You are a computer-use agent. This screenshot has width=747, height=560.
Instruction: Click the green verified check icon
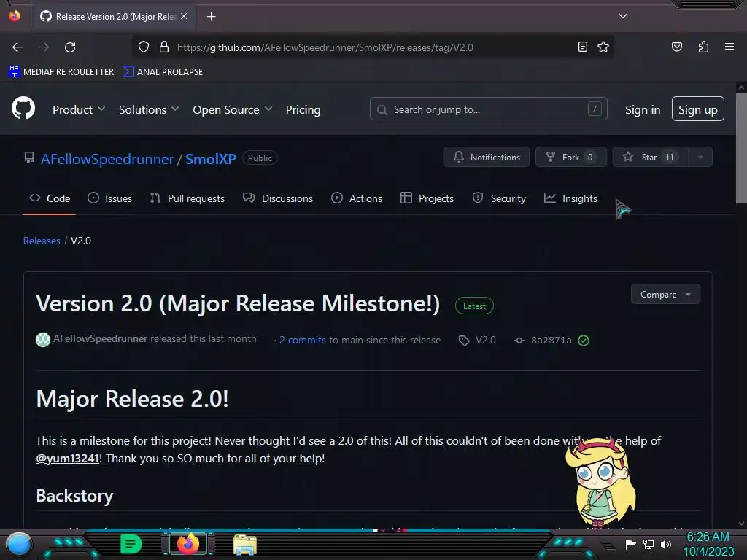point(584,340)
